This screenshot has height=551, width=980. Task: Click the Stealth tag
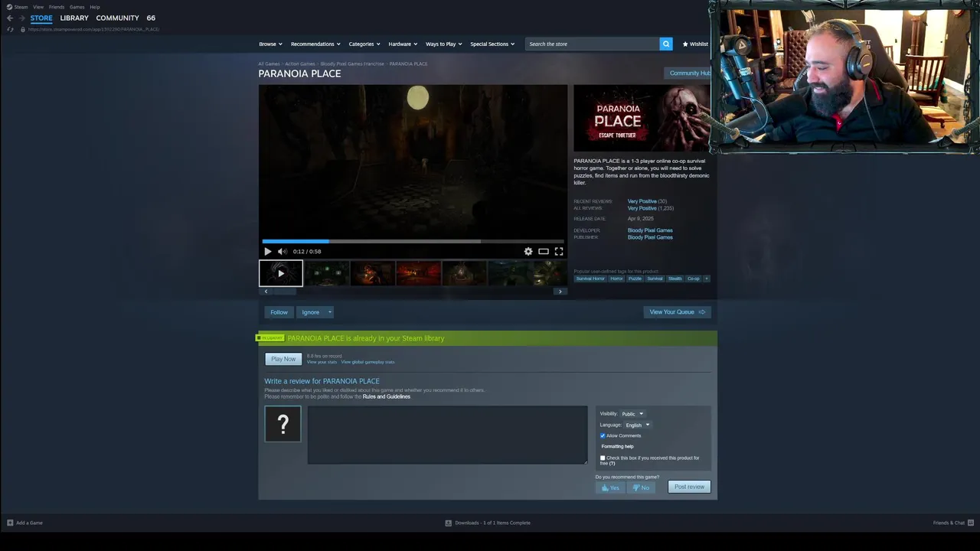point(675,279)
